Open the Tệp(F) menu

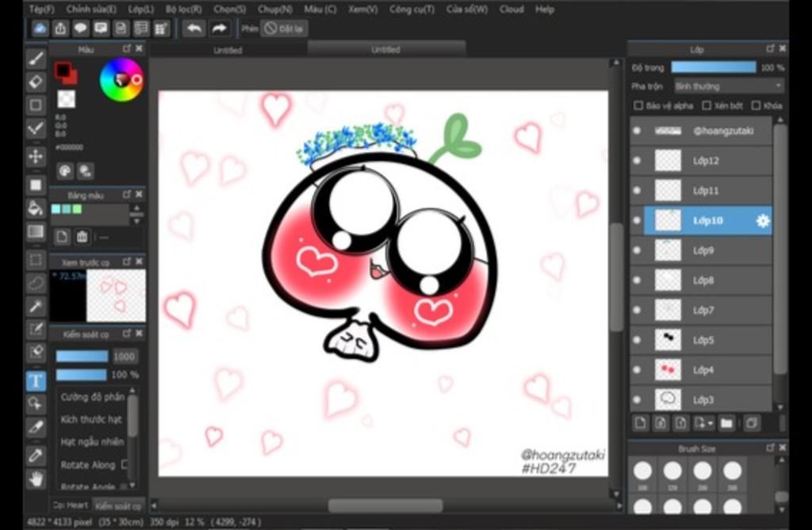pos(42,10)
